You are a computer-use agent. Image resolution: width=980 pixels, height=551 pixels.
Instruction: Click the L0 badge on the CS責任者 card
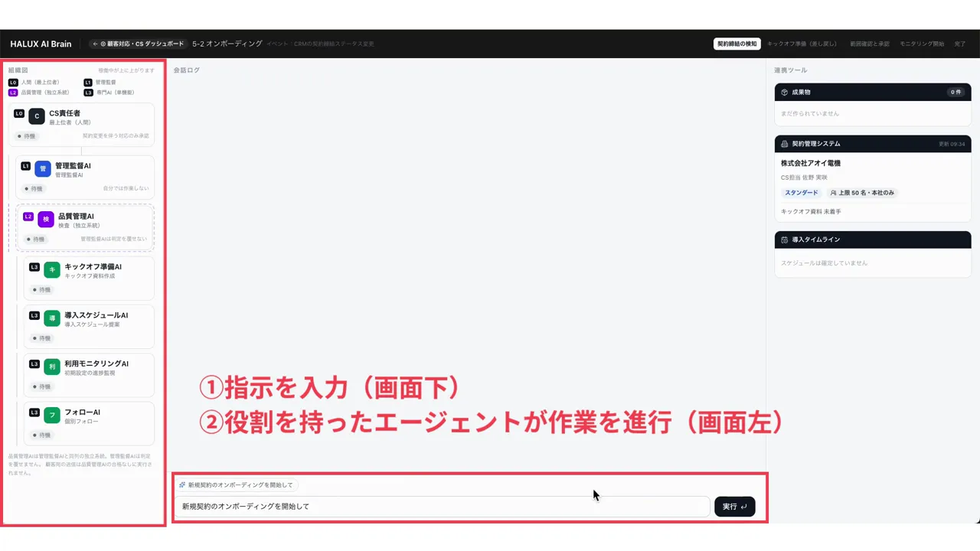pyautogui.click(x=19, y=113)
